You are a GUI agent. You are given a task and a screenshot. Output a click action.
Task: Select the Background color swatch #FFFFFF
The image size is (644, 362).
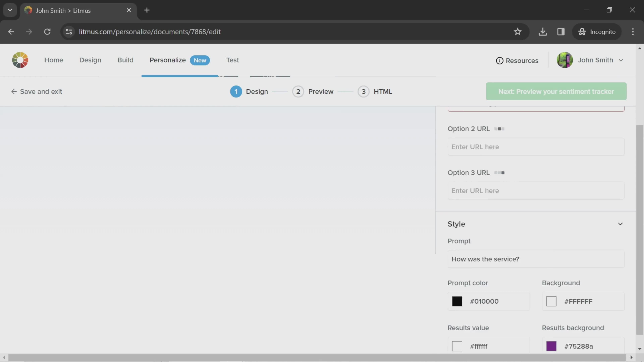tap(552, 301)
